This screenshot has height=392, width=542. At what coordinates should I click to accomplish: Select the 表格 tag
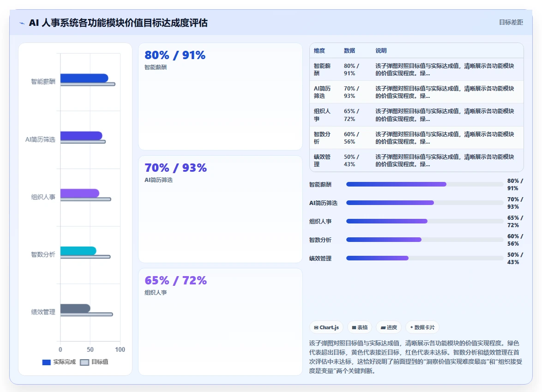[360, 327]
